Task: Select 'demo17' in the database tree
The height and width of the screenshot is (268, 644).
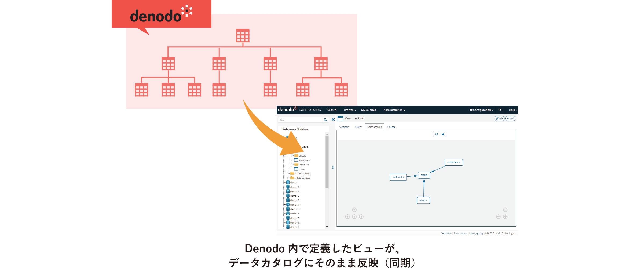Action: 294,218
